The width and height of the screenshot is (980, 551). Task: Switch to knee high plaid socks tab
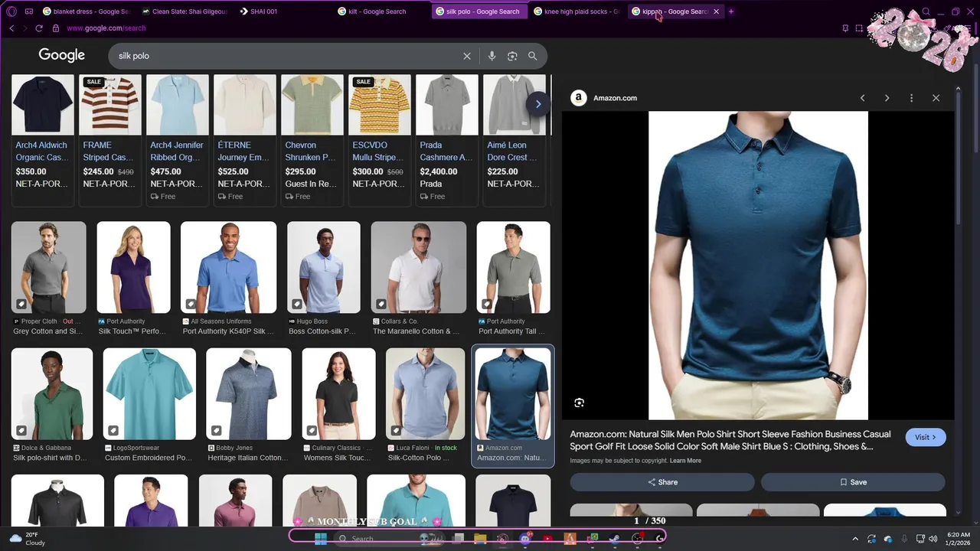577,11
